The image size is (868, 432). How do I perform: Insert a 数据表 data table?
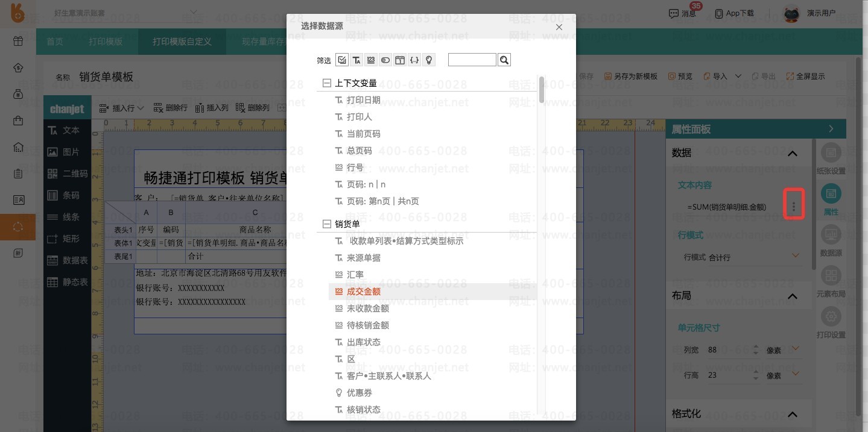click(x=67, y=260)
